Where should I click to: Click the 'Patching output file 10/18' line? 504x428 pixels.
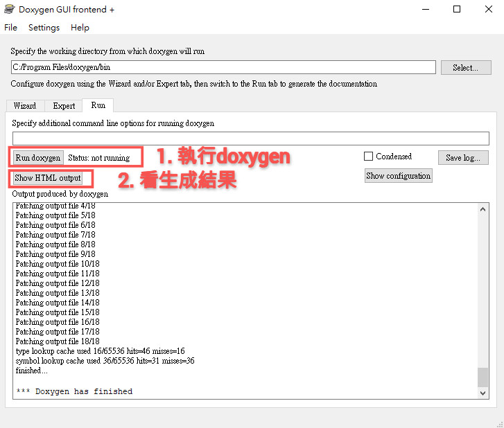pyautogui.click(x=58, y=264)
